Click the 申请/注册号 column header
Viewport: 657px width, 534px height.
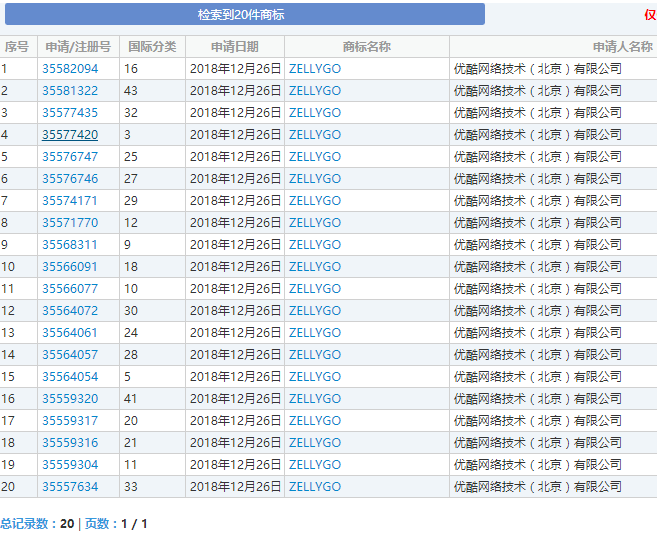(78, 47)
